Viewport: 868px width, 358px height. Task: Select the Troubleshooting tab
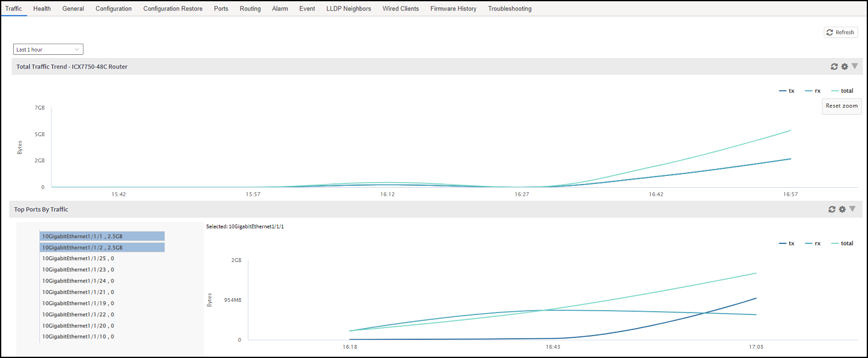coord(510,9)
